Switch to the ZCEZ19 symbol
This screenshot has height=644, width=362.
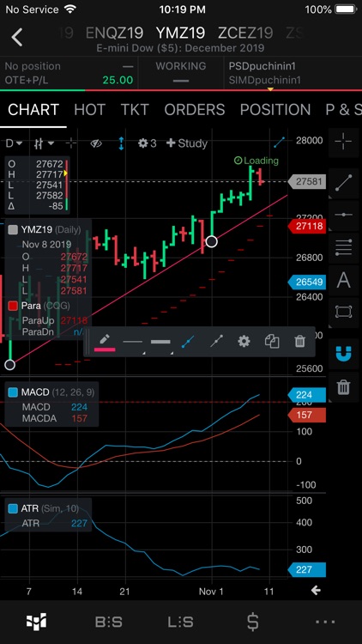tap(245, 33)
